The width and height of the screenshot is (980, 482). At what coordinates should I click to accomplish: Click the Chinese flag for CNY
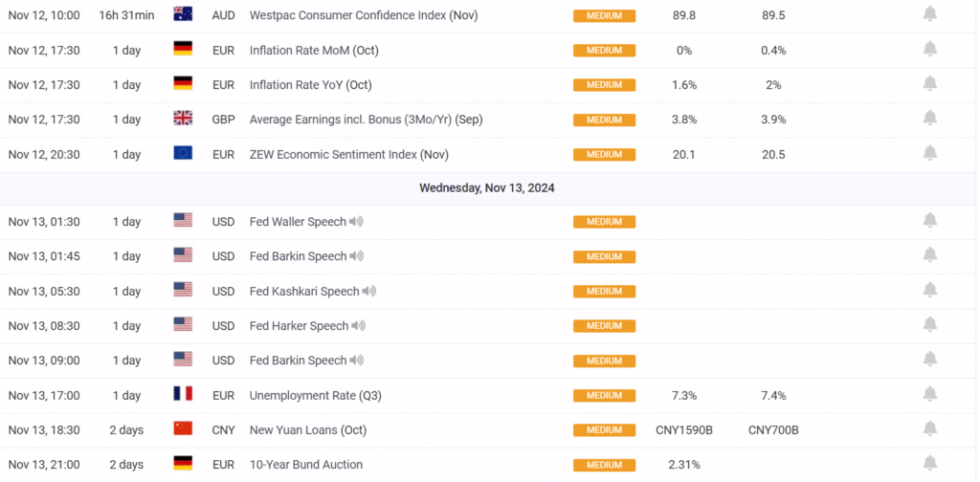[183, 429]
